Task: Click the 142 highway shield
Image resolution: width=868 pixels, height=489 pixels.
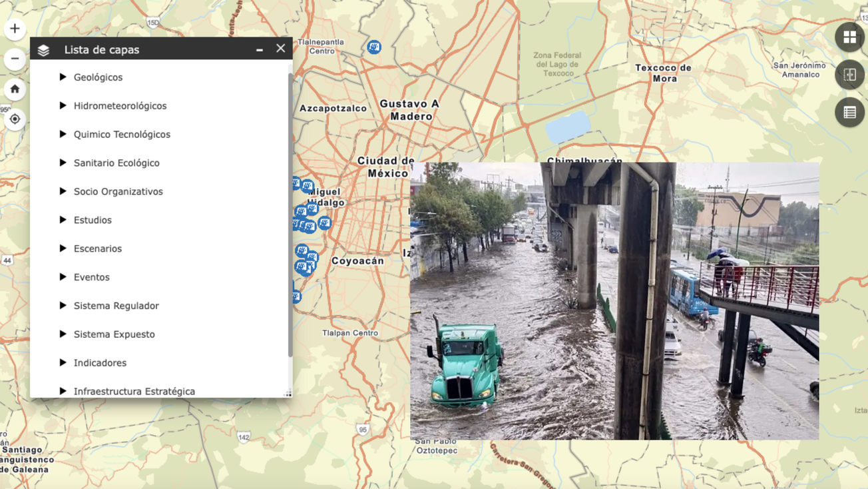Action: (x=244, y=438)
